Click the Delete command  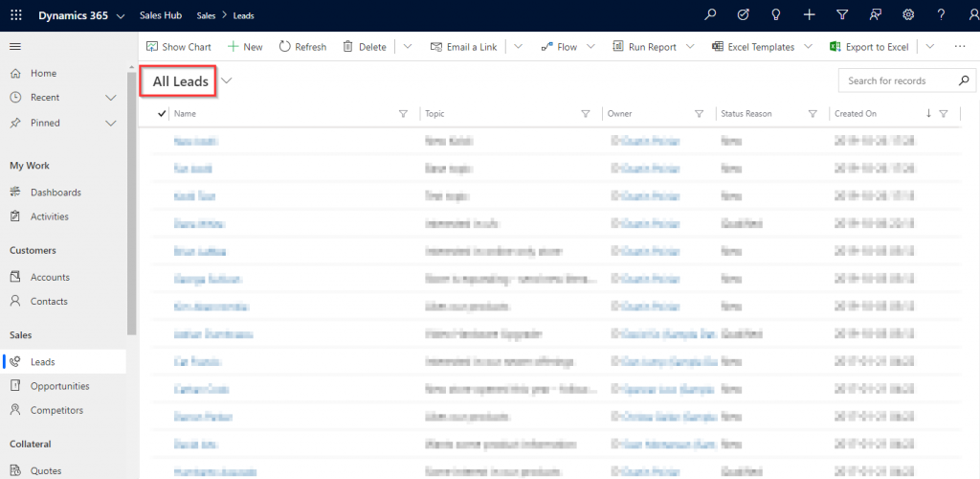[365, 47]
